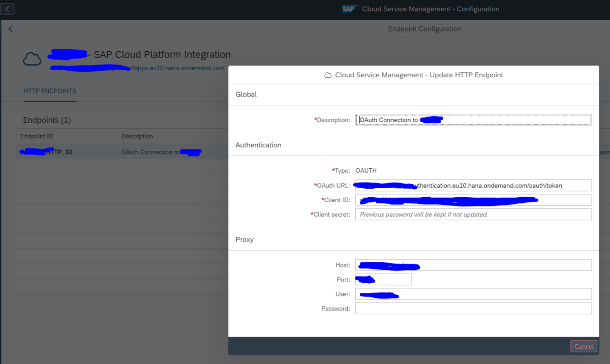The height and width of the screenshot is (364, 610).
Task: Click the cloud icon beside the integration title
Action: (x=32, y=58)
